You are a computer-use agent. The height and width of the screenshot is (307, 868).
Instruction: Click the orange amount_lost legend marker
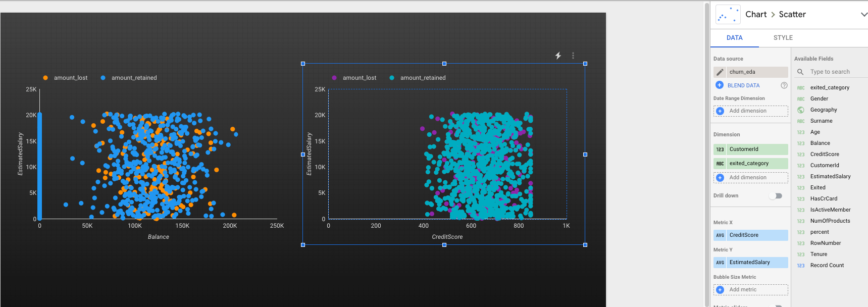pos(45,78)
